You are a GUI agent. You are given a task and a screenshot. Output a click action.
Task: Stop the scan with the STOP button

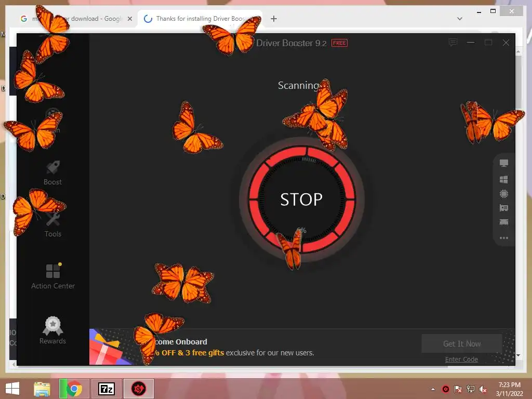(301, 199)
